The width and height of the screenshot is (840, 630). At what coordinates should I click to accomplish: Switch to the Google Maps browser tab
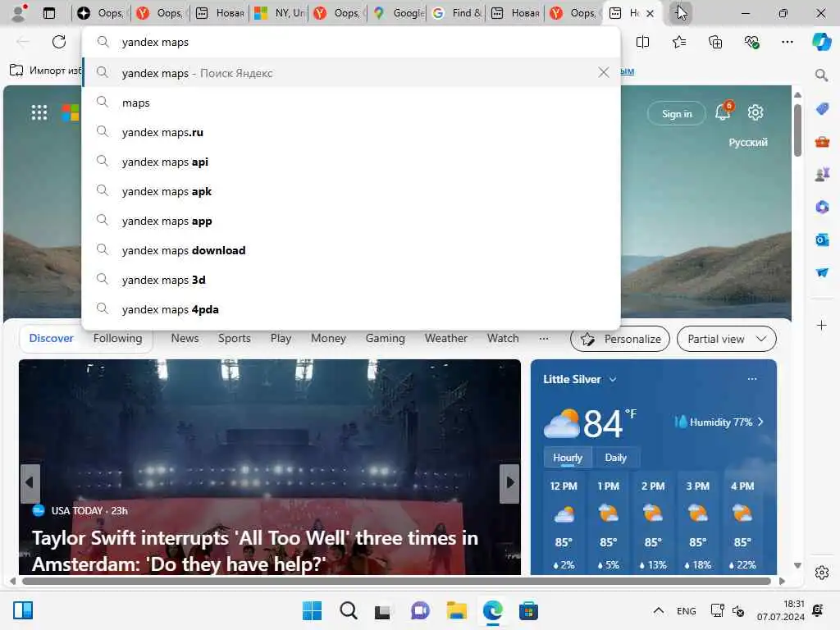pos(398,13)
